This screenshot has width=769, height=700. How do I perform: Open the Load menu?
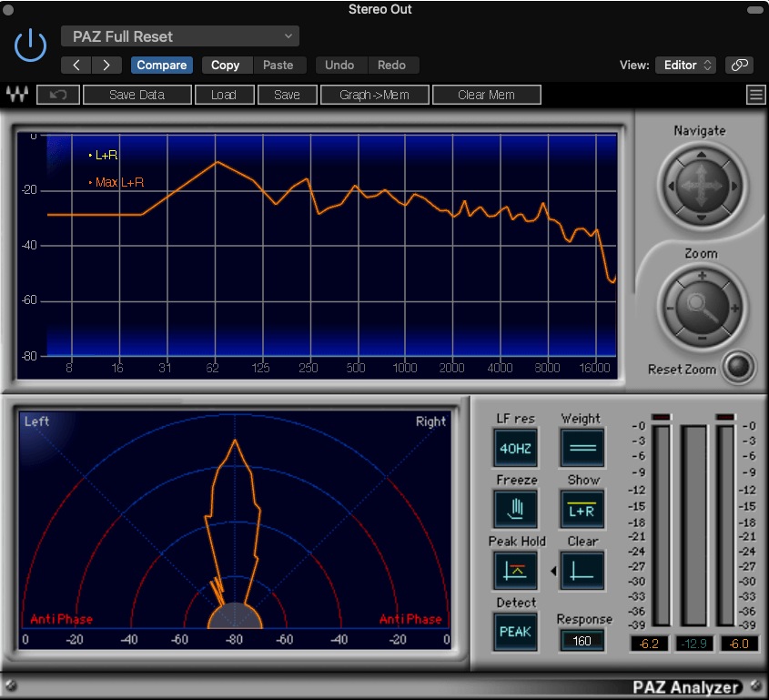[224, 95]
